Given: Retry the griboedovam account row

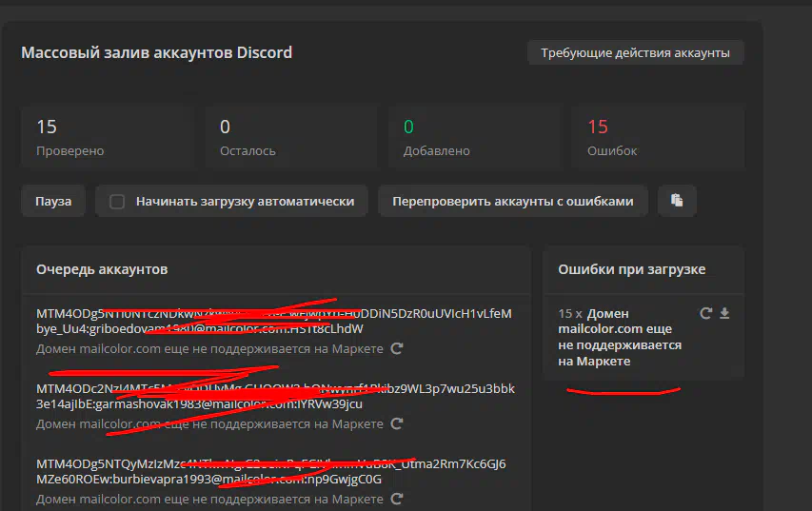Looking at the screenshot, I should pyautogui.click(x=397, y=348).
